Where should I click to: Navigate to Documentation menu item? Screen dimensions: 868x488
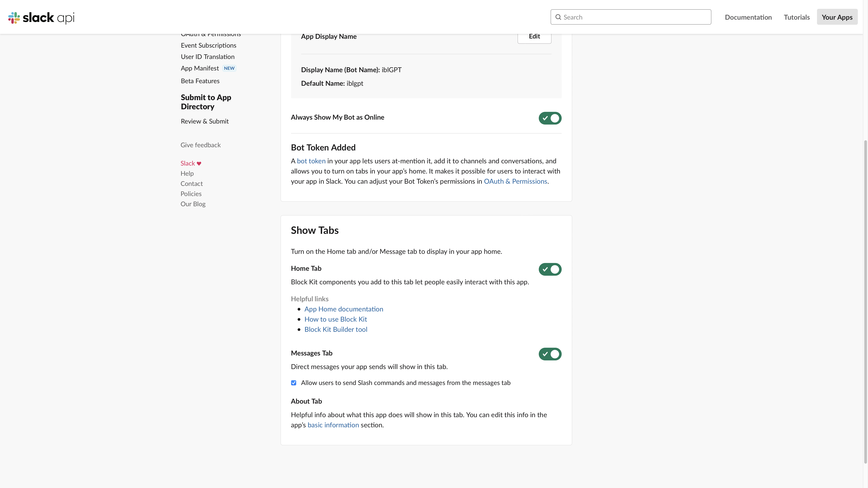(748, 17)
